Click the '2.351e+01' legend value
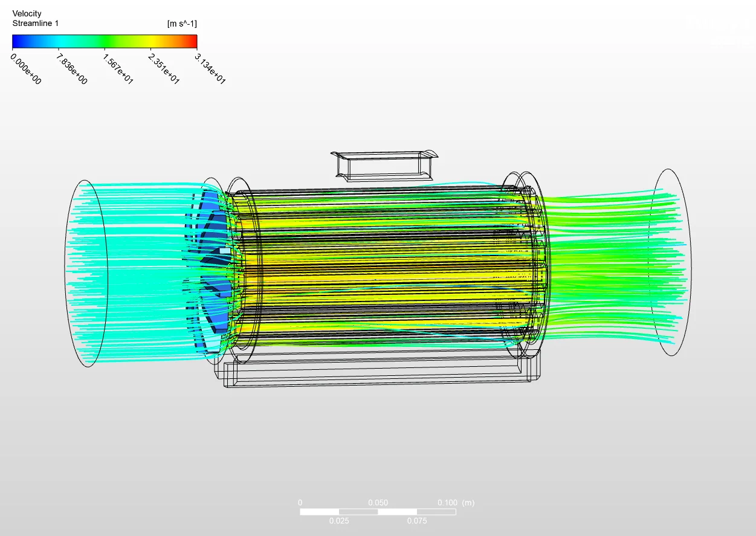The width and height of the screenshot is (756, 536). (x=165, y=68)
